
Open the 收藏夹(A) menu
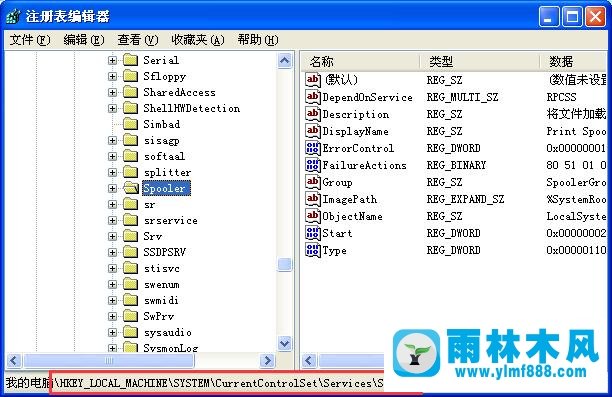click(x=198, y=40)
